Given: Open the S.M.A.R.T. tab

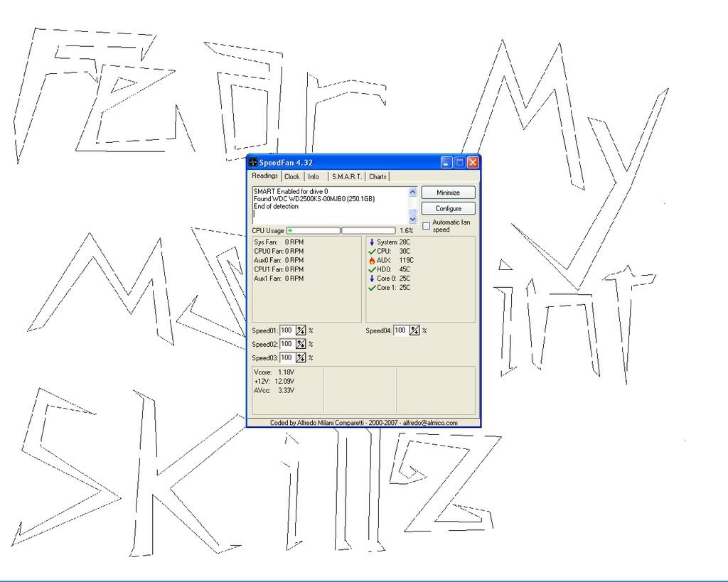Looking at the screenshot, I should [346, 177].
